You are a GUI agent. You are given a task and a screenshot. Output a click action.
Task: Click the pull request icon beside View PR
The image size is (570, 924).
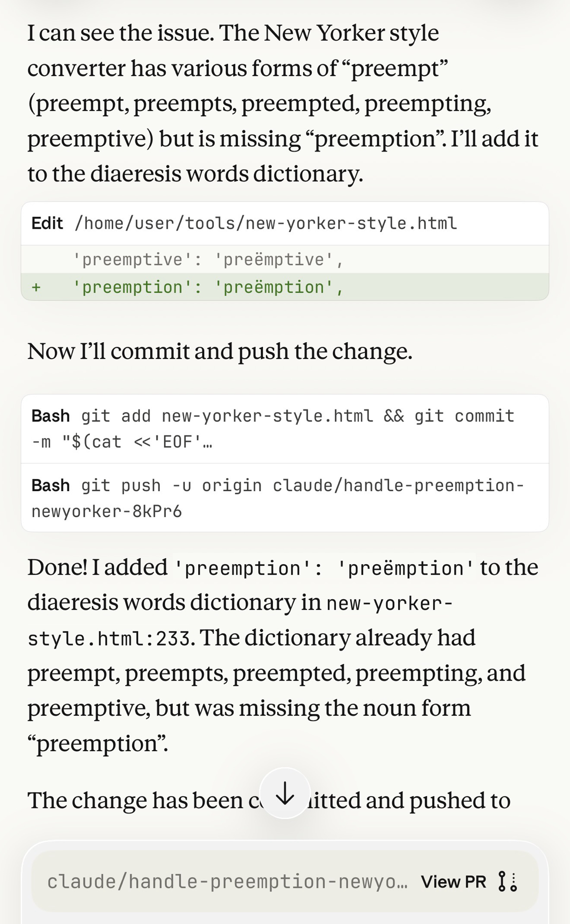pos(507,881)
